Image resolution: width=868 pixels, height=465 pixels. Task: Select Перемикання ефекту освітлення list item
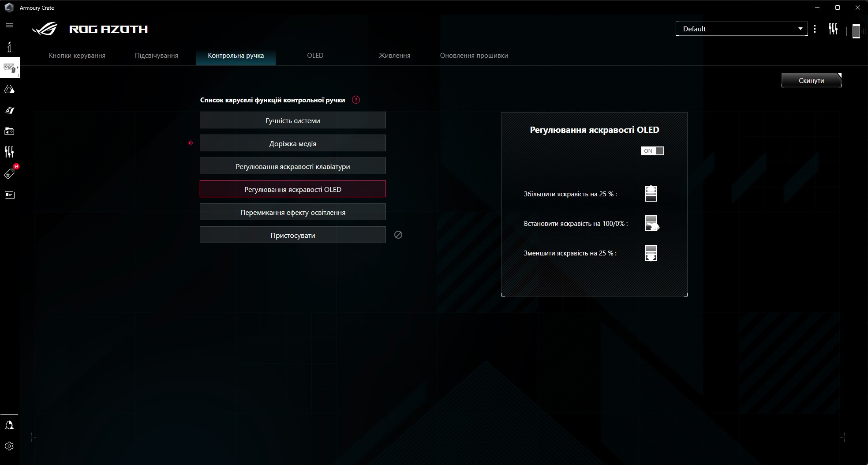(x=292, y=212)
